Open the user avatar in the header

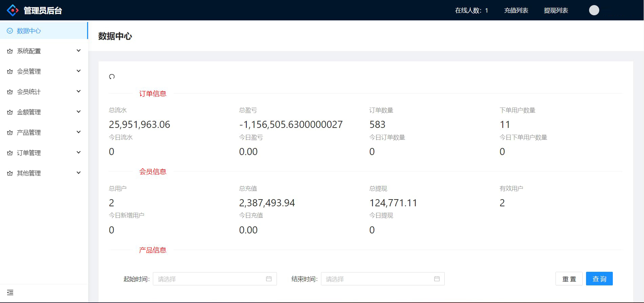(x=594, y=10)
